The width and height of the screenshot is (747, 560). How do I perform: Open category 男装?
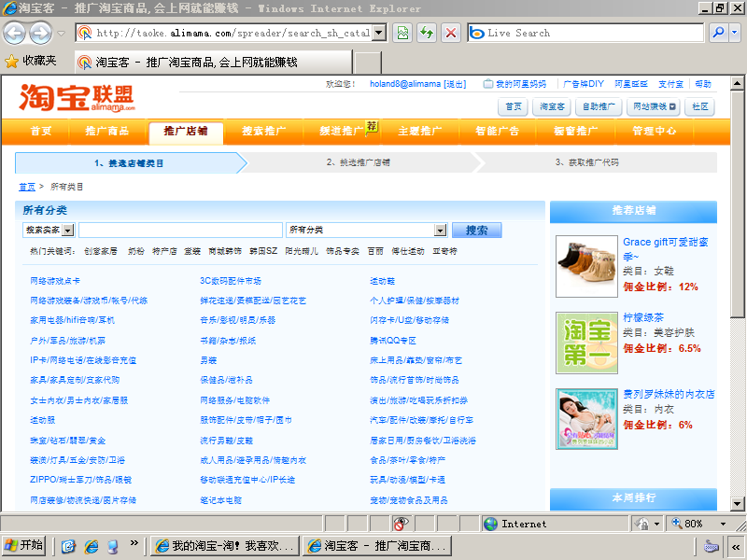point(208,360)
